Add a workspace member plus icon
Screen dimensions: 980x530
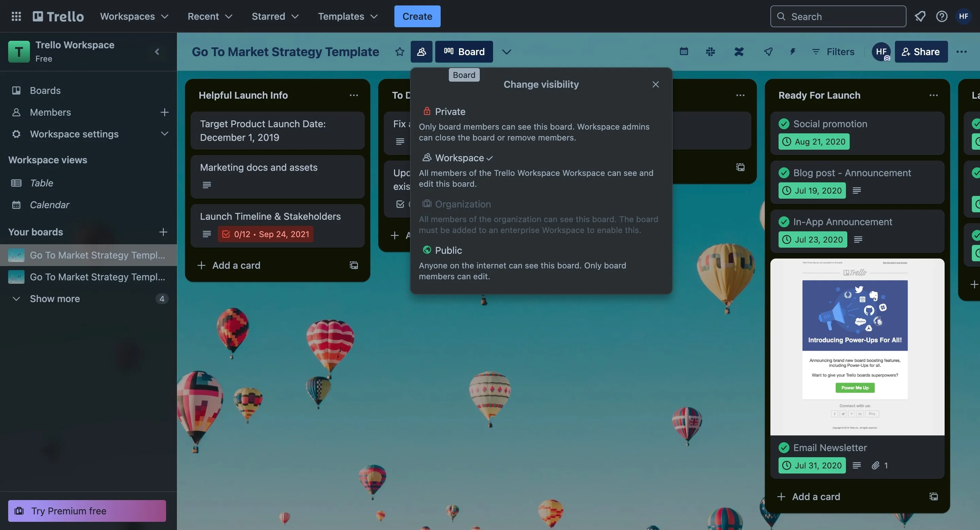(x=164, y=112)
